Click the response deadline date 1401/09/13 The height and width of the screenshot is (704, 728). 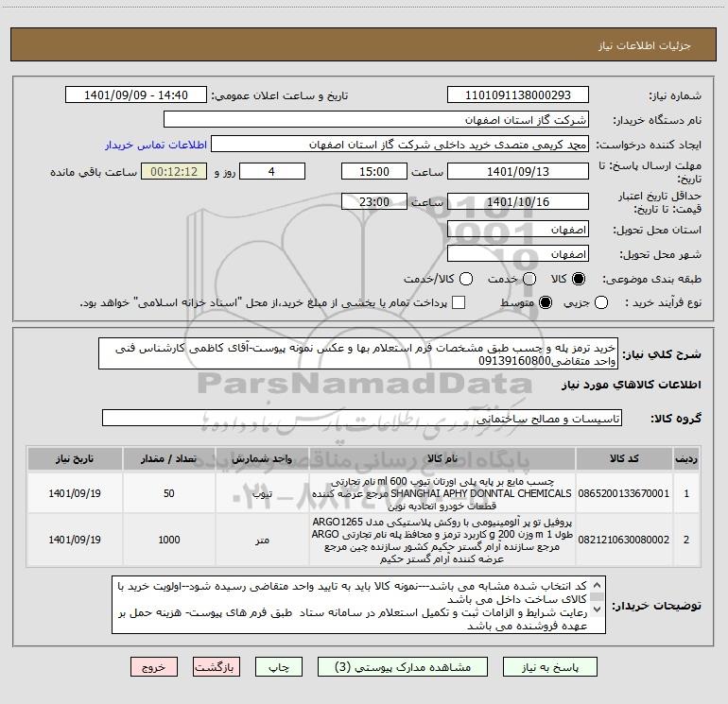(x=518, y=171)
